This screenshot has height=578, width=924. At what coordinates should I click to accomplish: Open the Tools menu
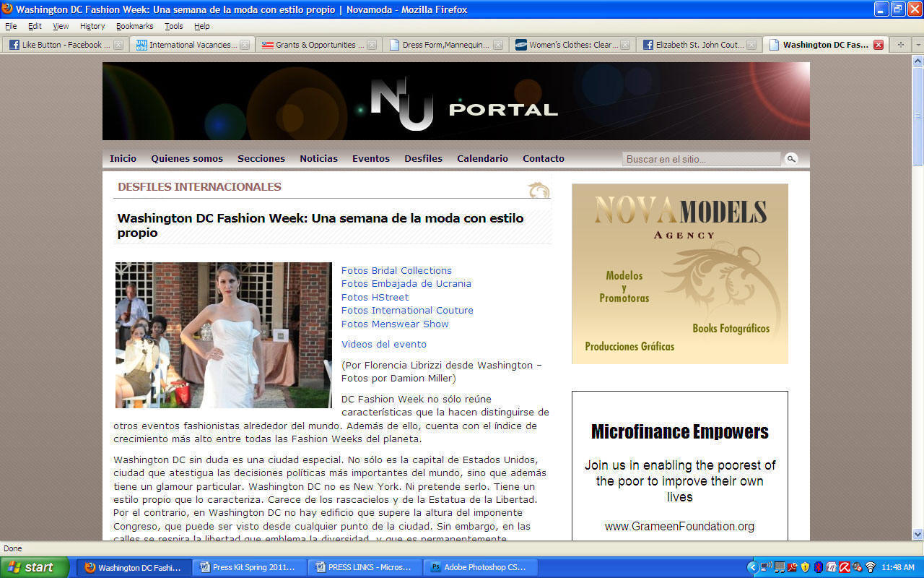[173, 26]
